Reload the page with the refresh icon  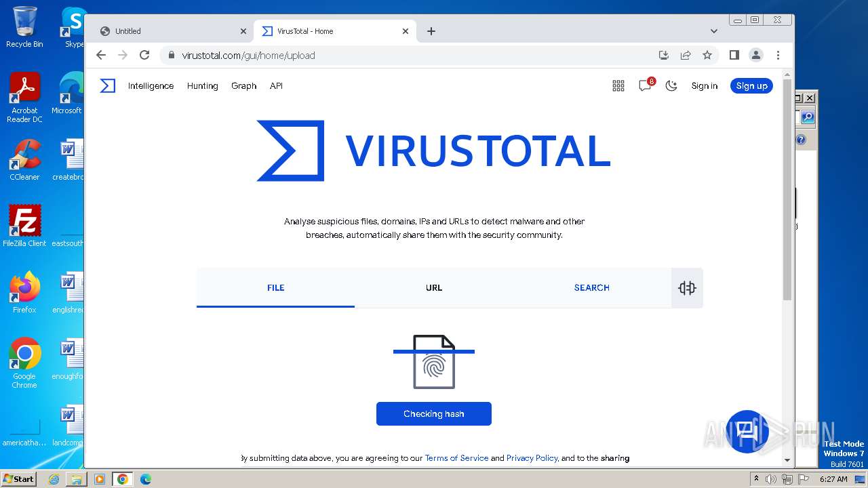click(x=144, y=55)
